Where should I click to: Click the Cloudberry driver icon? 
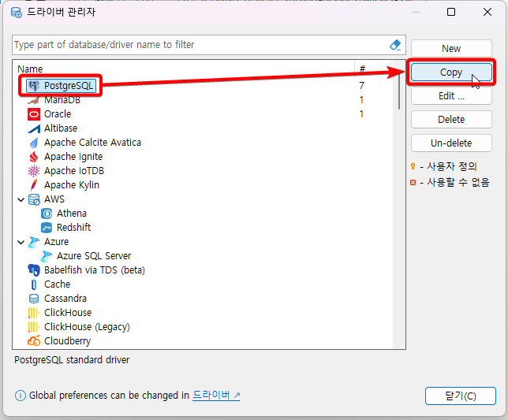pyautogui.click(x=34, y=341)
